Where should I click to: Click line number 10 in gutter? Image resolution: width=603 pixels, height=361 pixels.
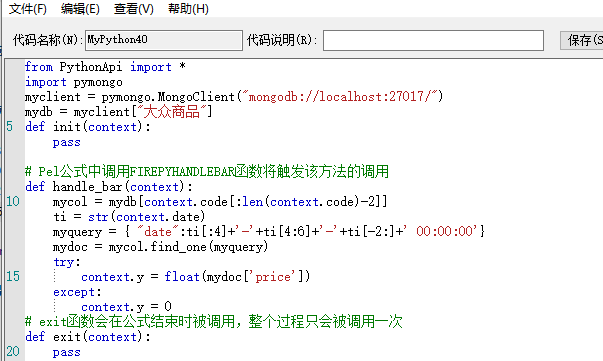click(13, 201)
